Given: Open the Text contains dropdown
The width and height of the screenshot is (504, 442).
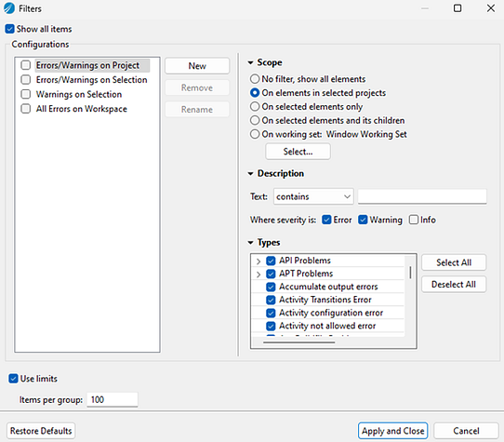Looking at the screenshot, I should (313, 196).
